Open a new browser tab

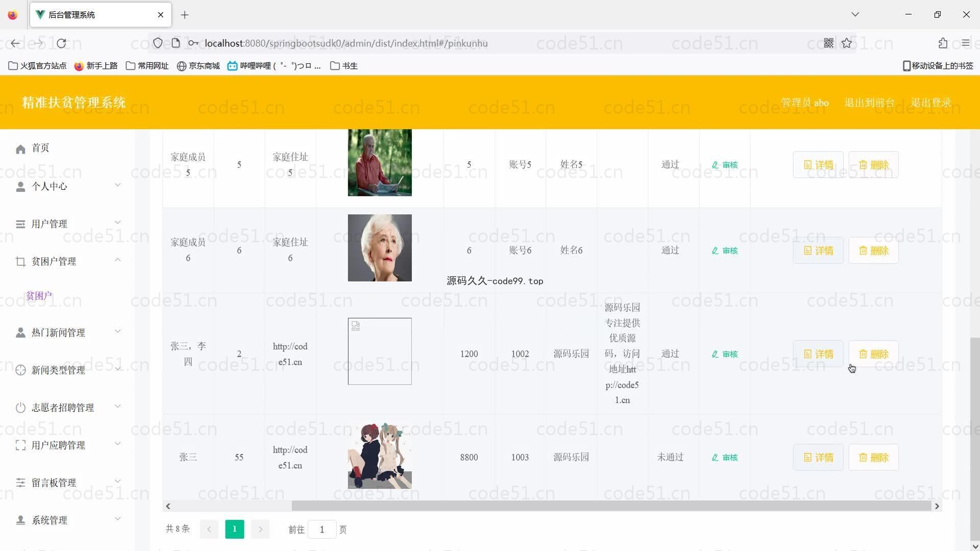coord(185,15)
